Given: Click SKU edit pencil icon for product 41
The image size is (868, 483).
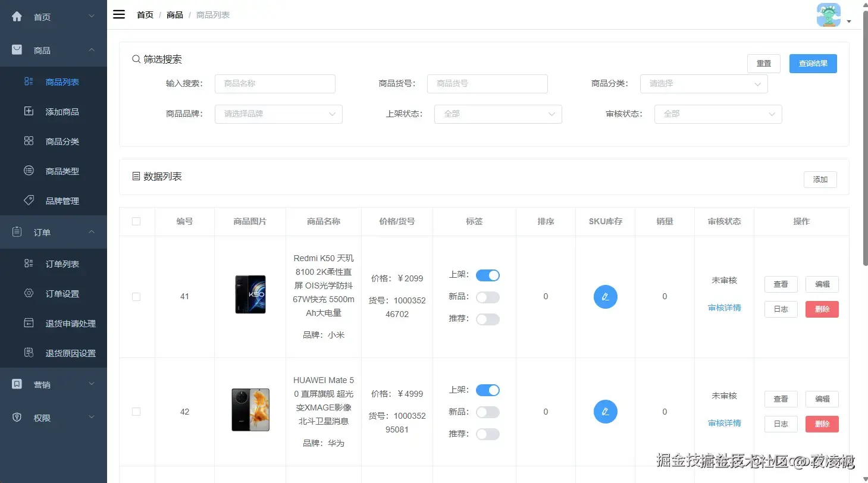Looking at the screenshot, I should 606,297.
